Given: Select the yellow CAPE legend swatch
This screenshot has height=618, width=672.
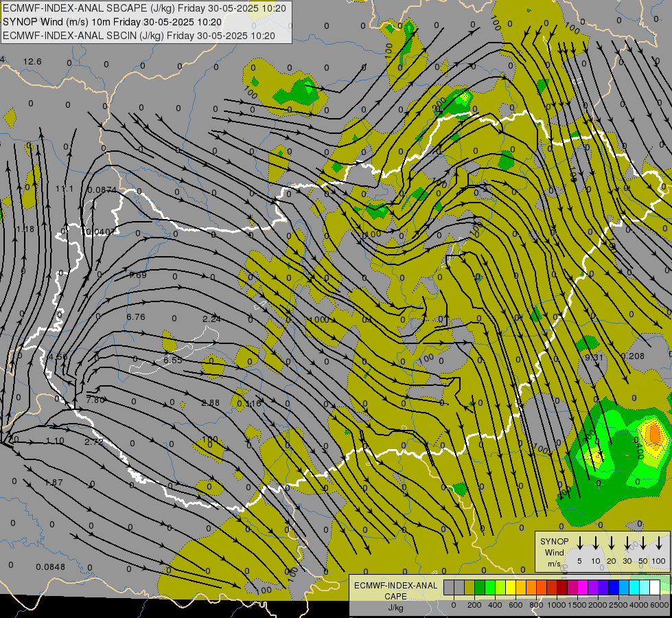Looking at the screenshot, I should point(511,588).
